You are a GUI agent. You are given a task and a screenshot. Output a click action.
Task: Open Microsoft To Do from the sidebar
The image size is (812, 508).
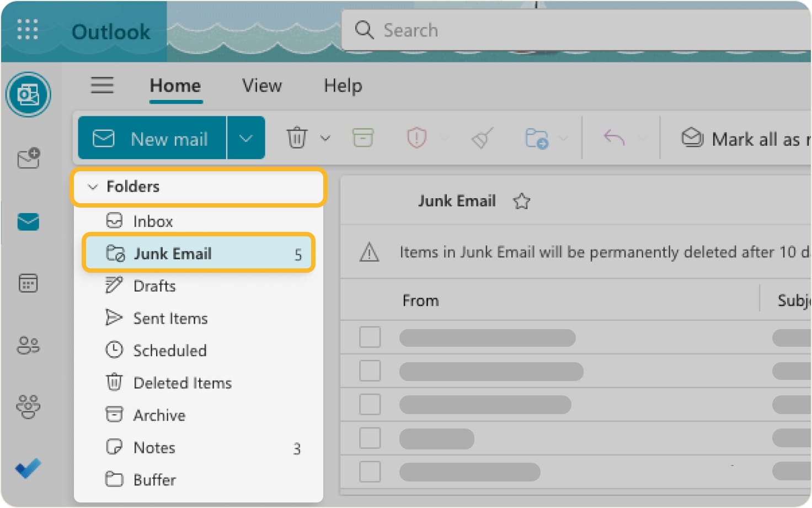click(x=28, y=468)
